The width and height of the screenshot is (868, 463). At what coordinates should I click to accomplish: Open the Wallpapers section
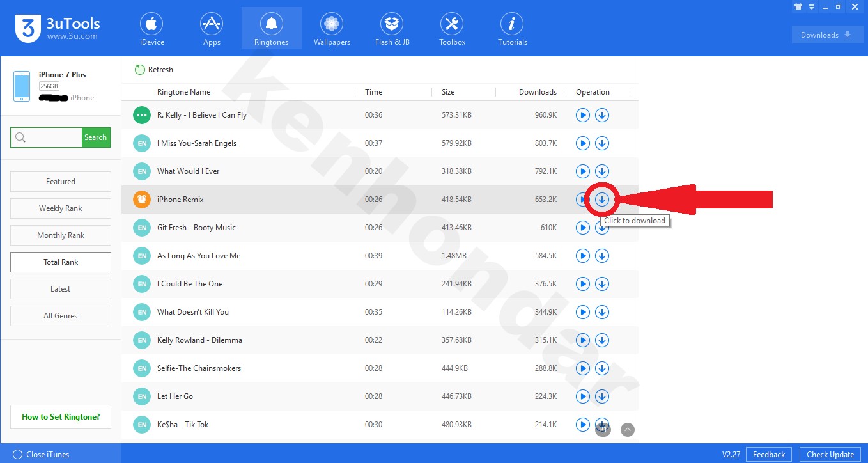[x=332, y=29]
